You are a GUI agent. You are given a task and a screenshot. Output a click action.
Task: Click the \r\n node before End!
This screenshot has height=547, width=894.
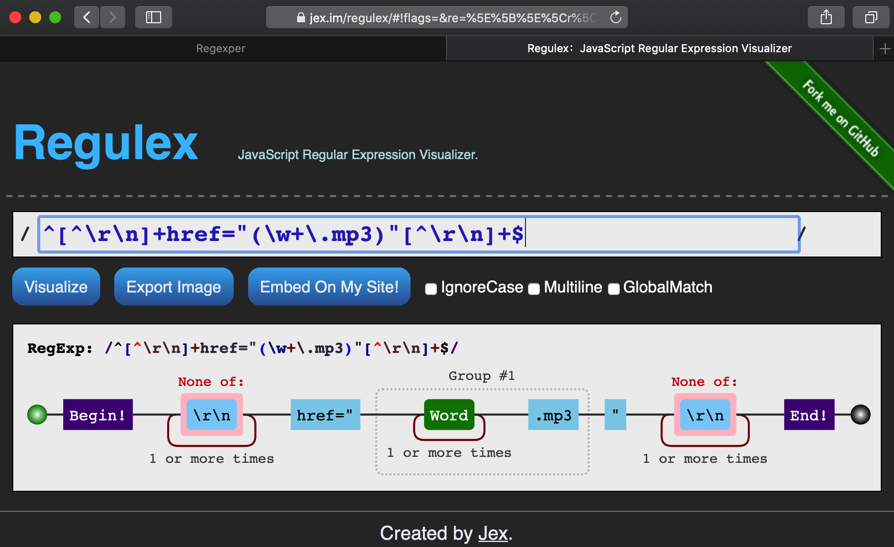click(705, 415)
